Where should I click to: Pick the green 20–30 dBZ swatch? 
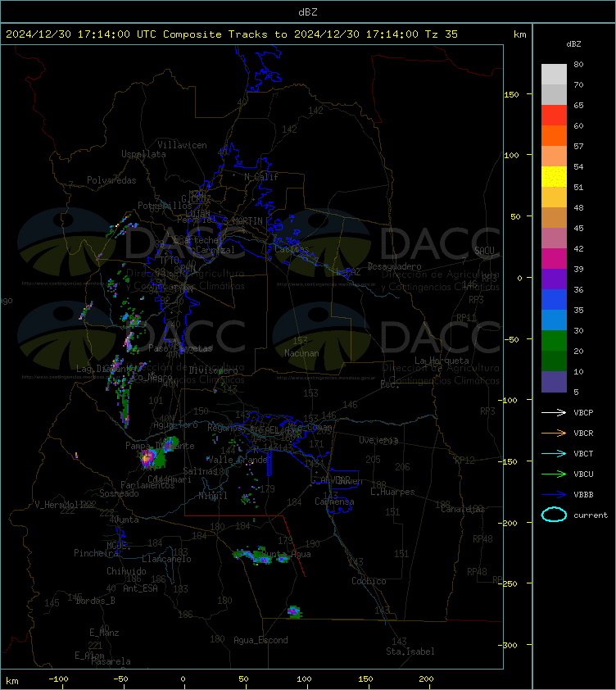pos(554,340)
